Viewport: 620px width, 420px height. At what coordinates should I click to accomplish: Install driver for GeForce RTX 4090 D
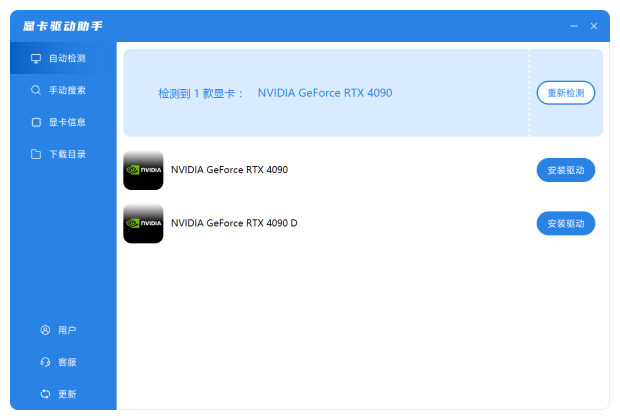tap(566, 223)
